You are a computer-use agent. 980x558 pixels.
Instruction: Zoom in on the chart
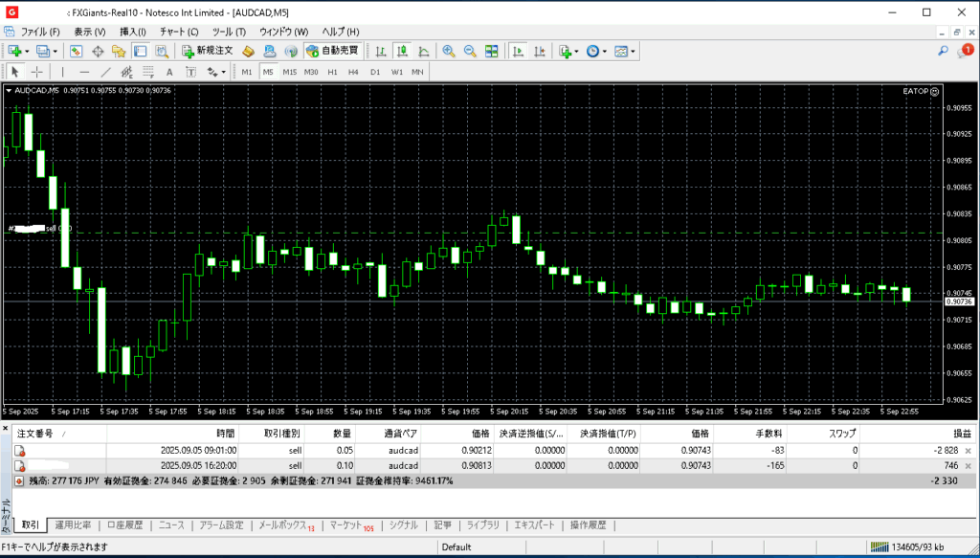pyautogui.click(x=448, y=51)
